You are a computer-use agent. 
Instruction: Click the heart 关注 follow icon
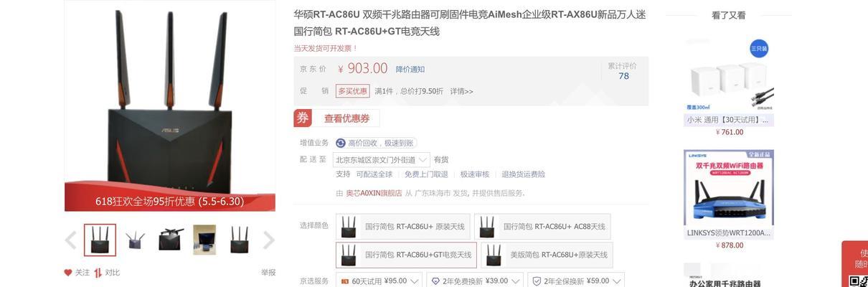(68, 273)
